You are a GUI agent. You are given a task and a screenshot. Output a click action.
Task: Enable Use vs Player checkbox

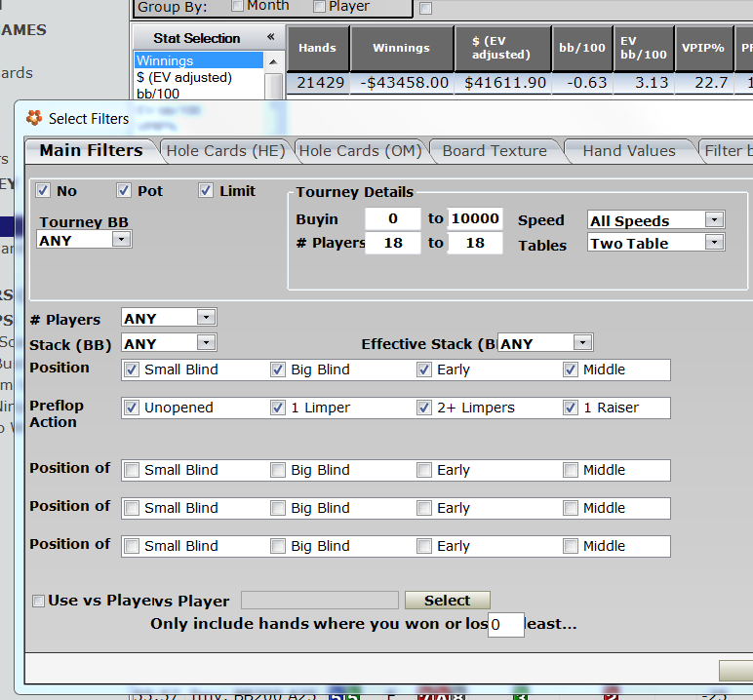click(x=38, y=601)
